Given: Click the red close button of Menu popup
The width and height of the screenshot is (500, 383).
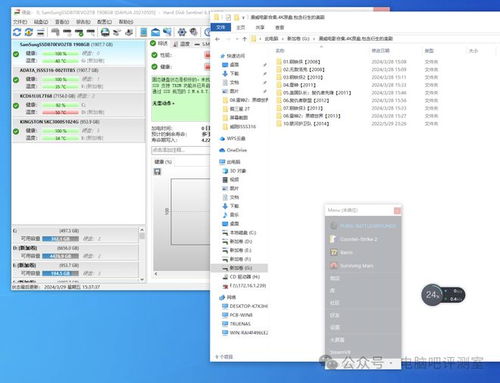Looking at the screenshot, I should click(397, 211).
